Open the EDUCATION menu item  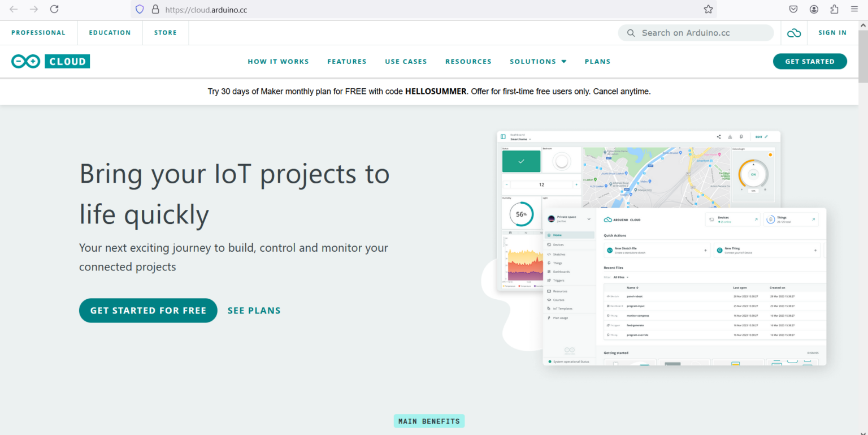(110, 32)
